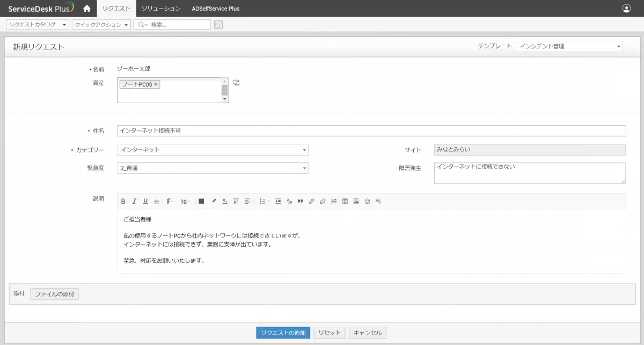The image size is (644, 345).
Task: Open the テンプレート dropdown showing インシデント管理
Action: (569, 46)
